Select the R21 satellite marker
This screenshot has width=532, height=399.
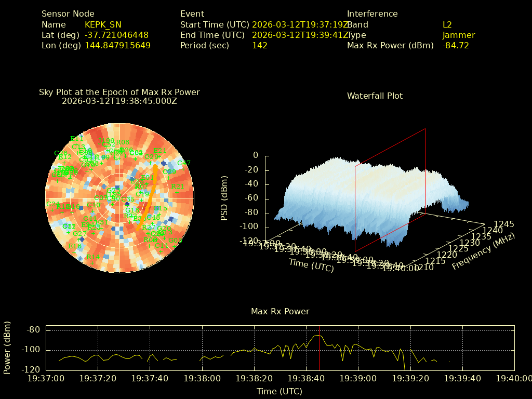pos(177,187)
